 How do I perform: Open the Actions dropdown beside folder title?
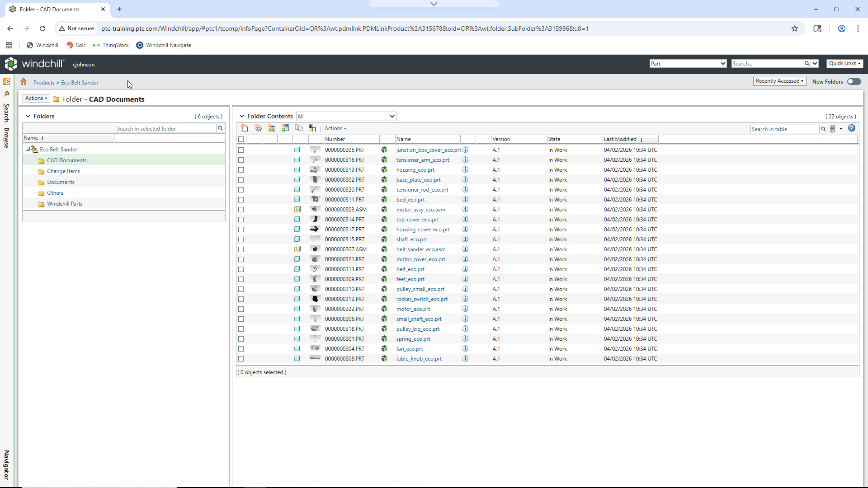pos(36,98)
